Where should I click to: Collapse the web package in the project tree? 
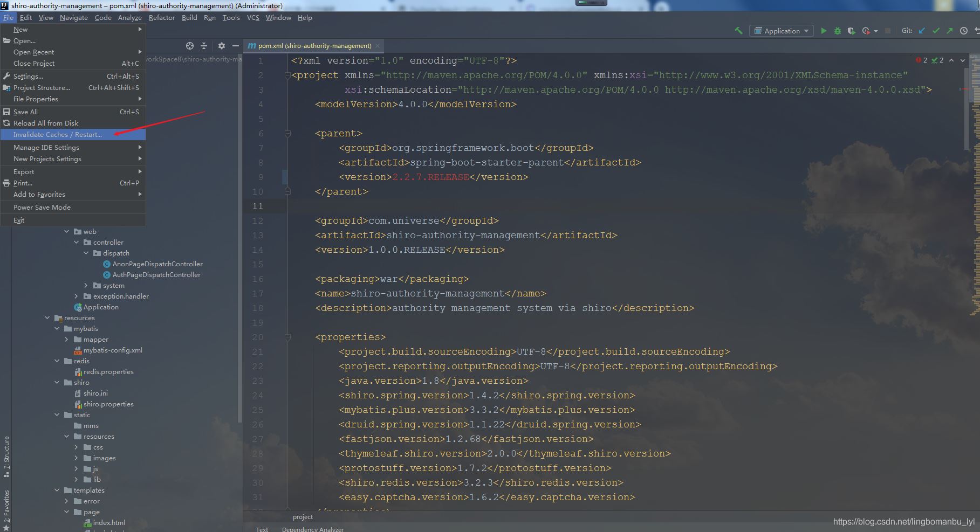[67, 231]
